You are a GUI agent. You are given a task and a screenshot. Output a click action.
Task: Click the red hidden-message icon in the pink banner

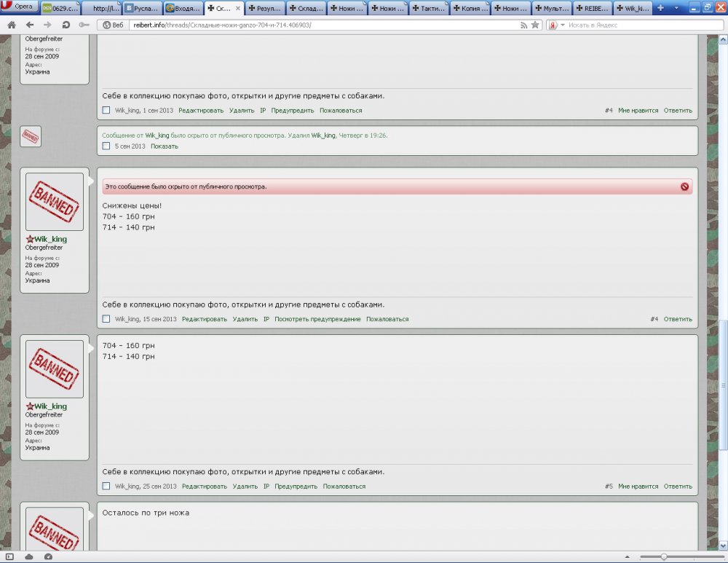[684, 186]
